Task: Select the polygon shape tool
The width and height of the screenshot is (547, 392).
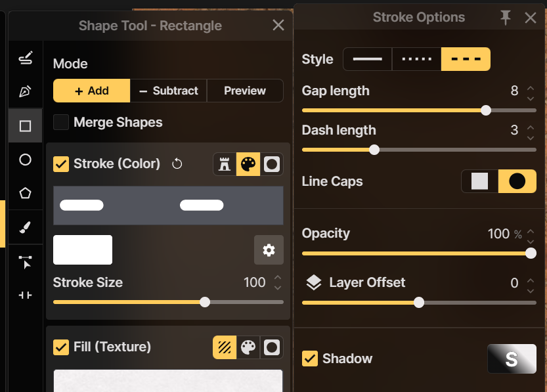Action: [x=25, y=193]
